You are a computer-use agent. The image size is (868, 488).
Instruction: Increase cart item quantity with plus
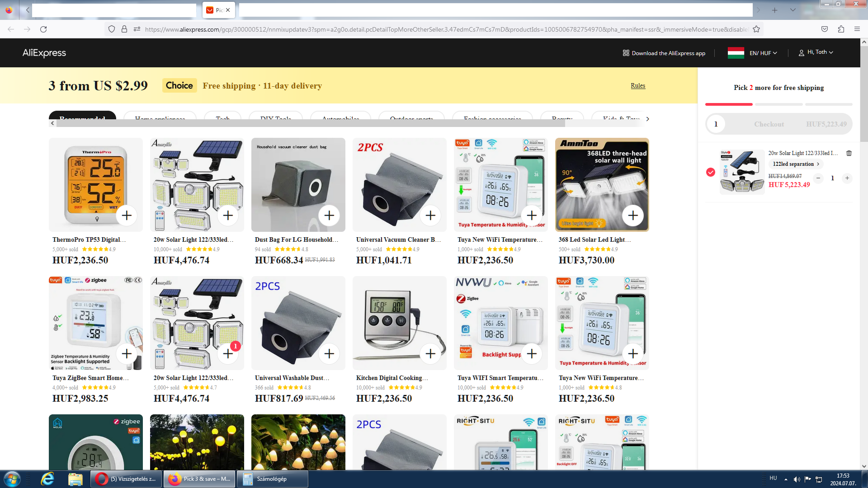coord(847,178)
